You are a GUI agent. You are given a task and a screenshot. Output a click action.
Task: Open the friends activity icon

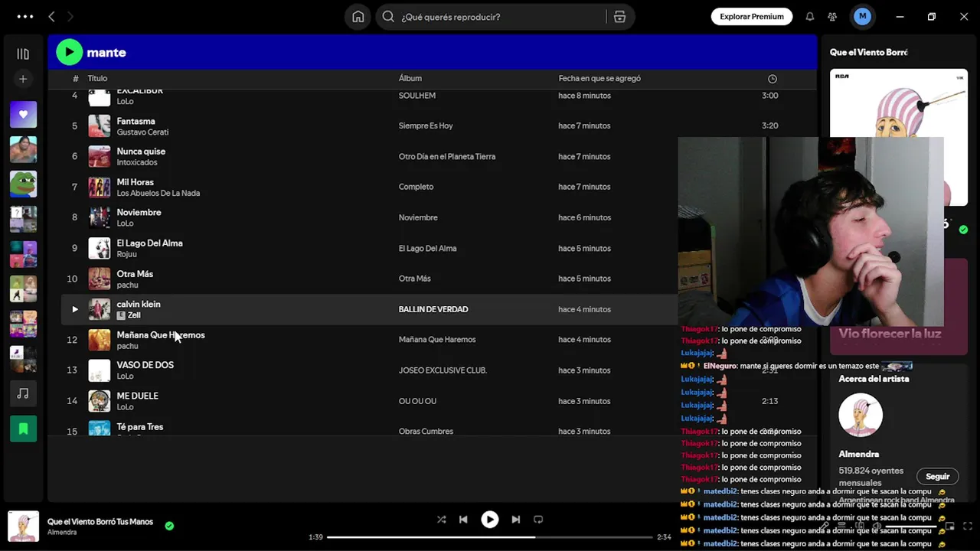click(833, 16)
